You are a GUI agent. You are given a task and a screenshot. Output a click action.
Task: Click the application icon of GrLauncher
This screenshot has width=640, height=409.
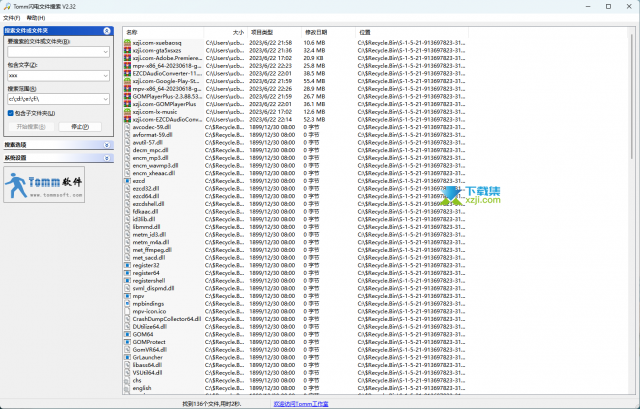[x=127, y=358]
